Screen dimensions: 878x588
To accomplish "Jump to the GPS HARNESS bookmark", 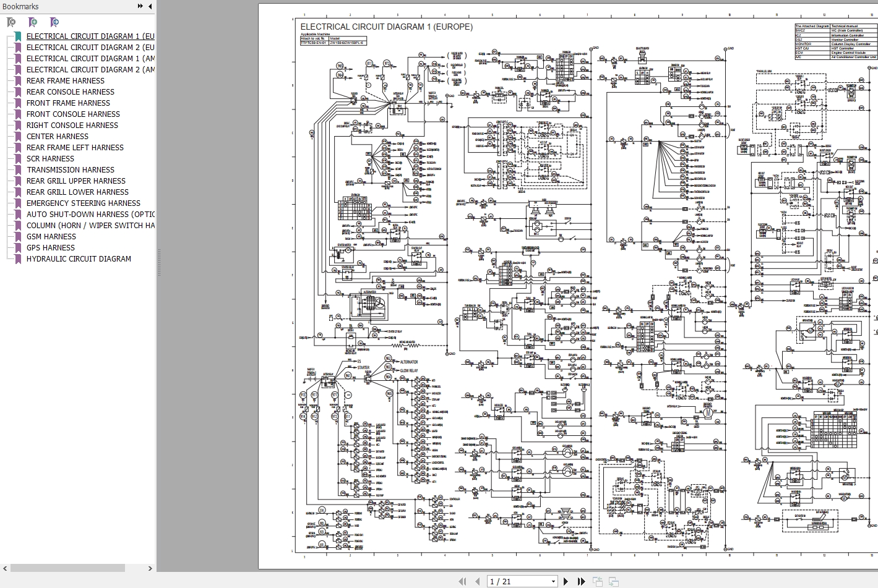I will click(x=51, y=248).
